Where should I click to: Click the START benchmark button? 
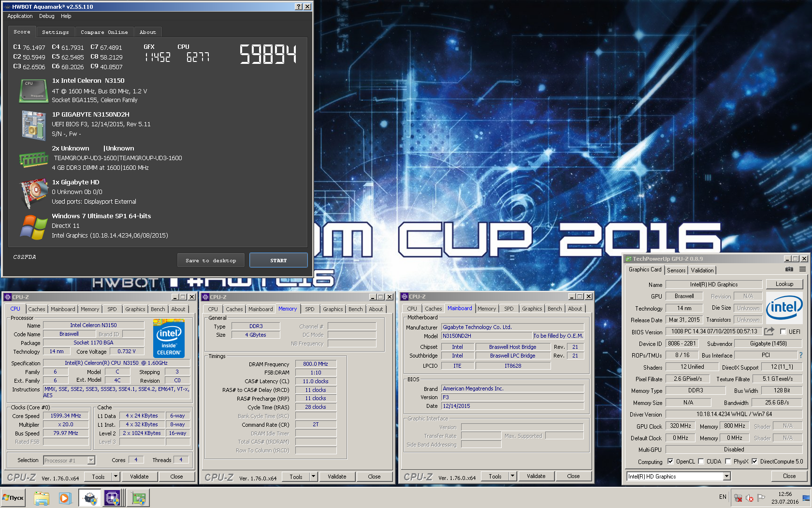pyautogui.click(x=278, y=260)
